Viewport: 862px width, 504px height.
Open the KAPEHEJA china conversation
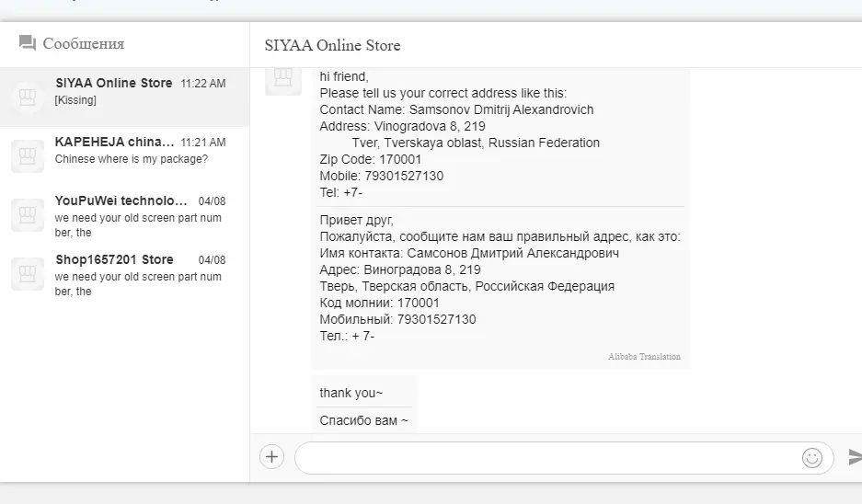[125, 156]
